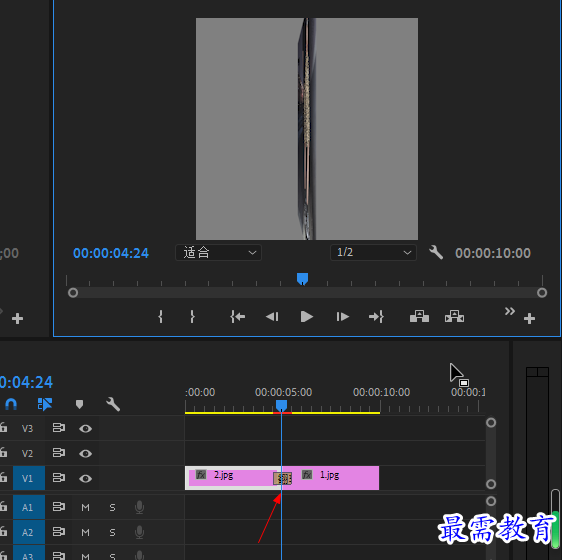Hide V1 track output eye

click(85, 479)
